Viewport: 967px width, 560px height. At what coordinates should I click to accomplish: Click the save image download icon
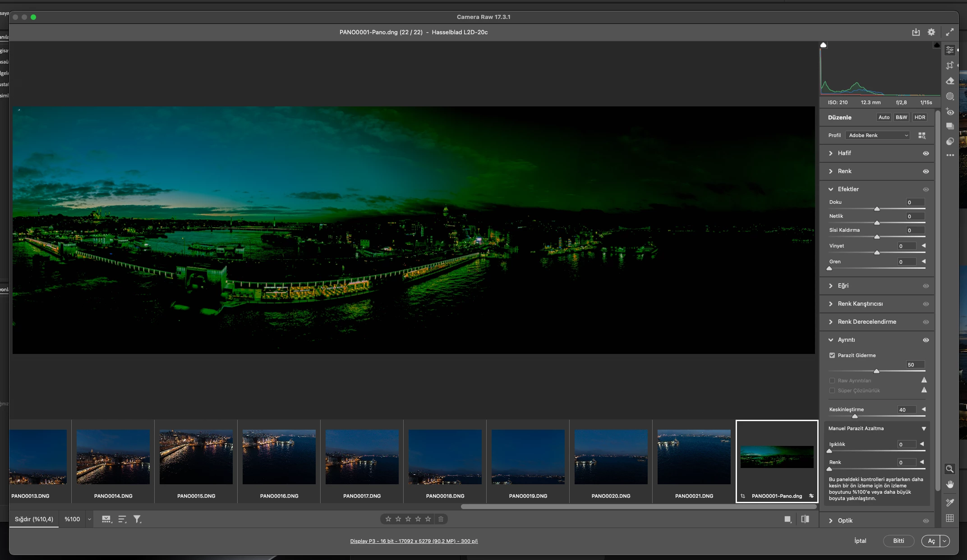tap(916, 32)
